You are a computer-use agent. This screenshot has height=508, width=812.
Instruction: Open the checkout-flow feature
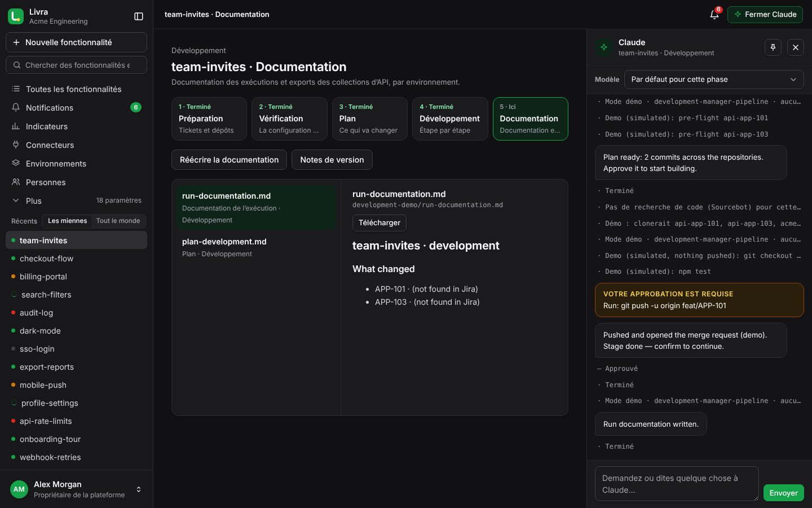point(76,259)
